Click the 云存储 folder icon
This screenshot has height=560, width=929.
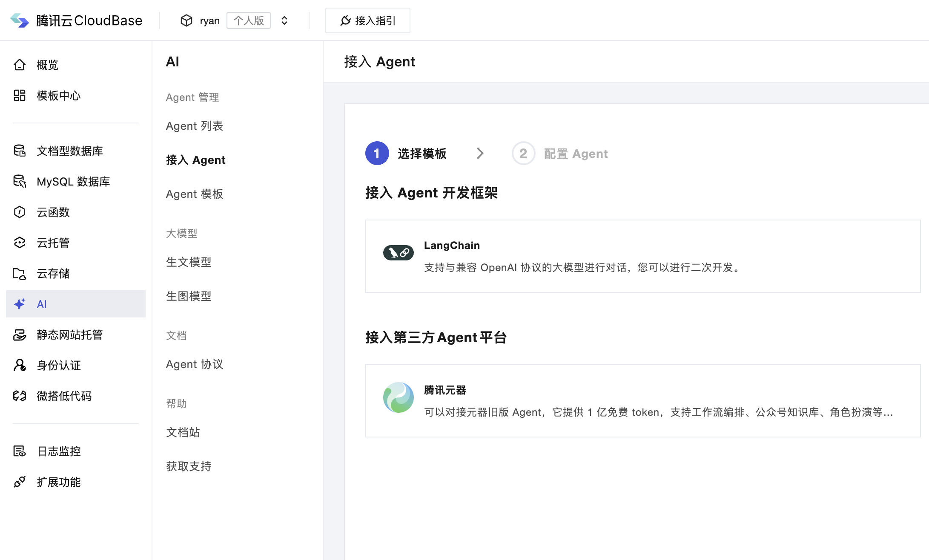(x=20, y=273)
